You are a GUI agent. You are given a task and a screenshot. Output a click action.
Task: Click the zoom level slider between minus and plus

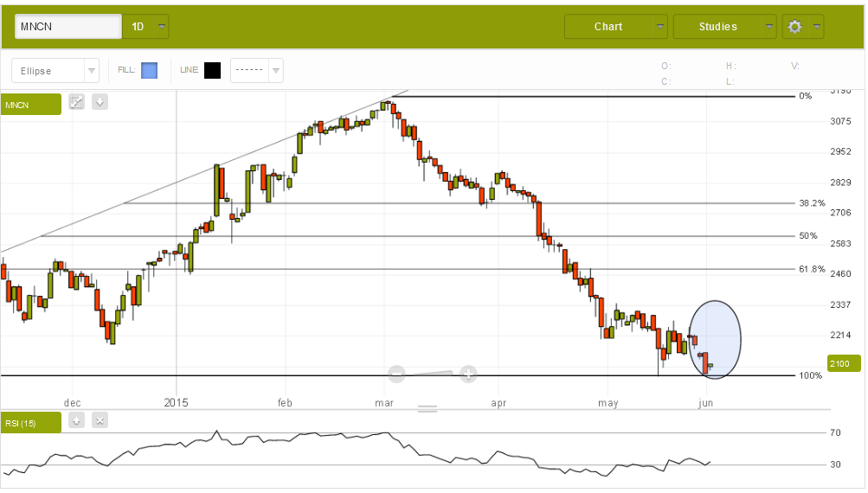[x=433, y=374]
